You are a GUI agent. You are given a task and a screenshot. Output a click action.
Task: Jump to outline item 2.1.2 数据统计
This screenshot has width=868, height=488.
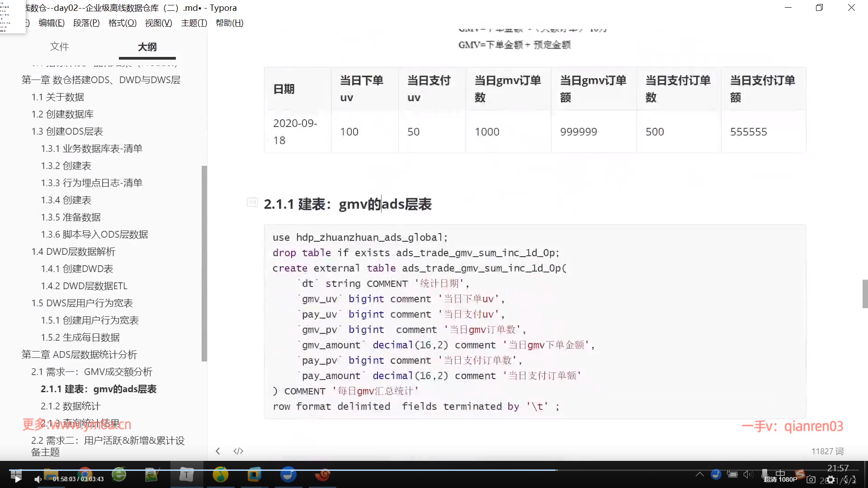coord(71,406)
